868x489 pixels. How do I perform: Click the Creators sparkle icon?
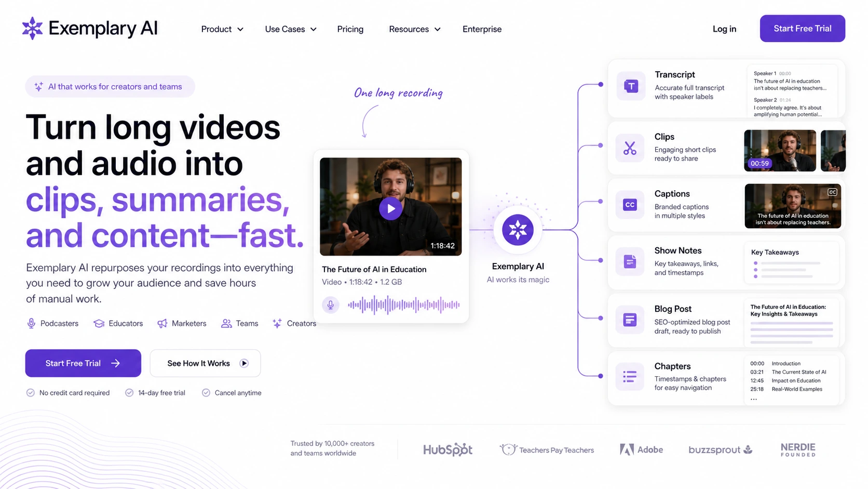pyautogui.click(x=277, y=323)
